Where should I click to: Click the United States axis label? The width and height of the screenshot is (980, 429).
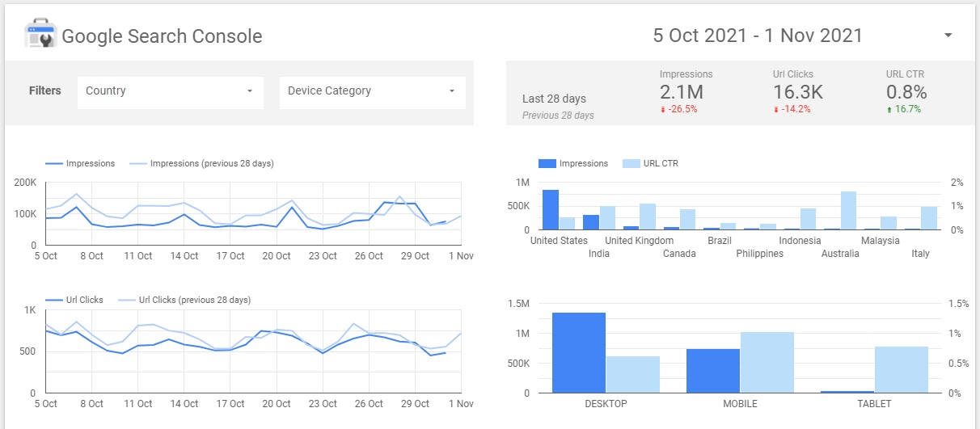[559, 241]
